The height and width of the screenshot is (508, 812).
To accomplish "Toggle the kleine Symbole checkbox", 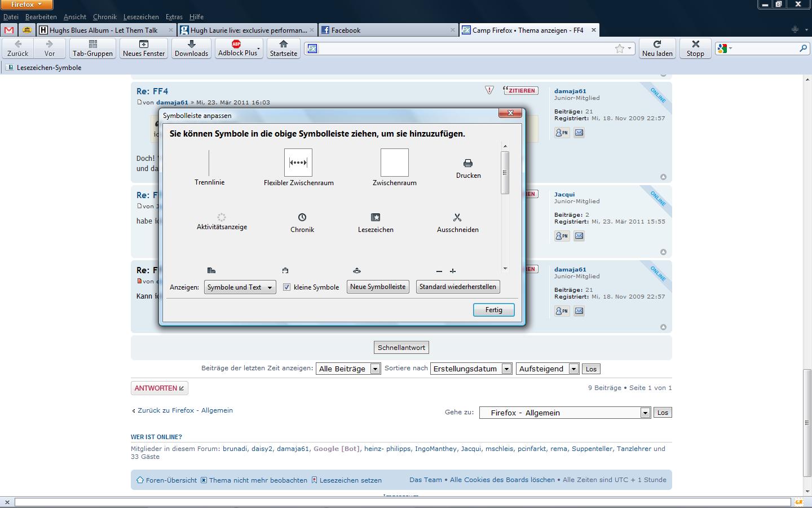I will 286,287.
